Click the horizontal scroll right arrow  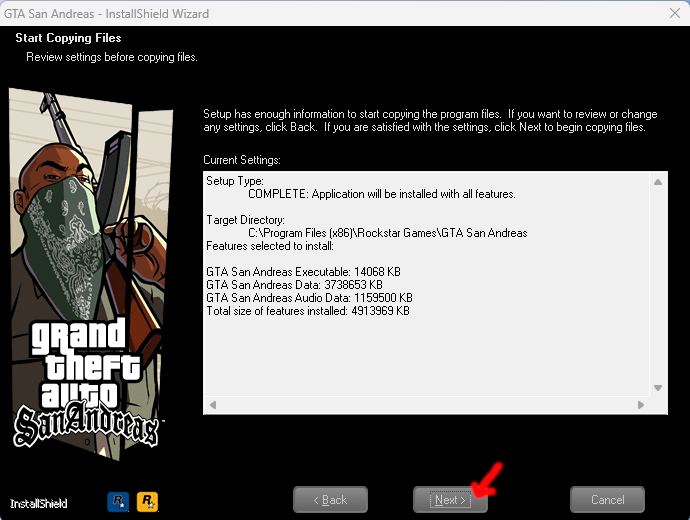[641, 405]
